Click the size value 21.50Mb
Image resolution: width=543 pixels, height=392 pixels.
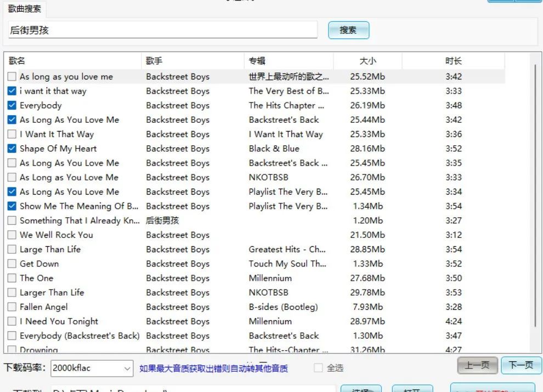(367, 235)
